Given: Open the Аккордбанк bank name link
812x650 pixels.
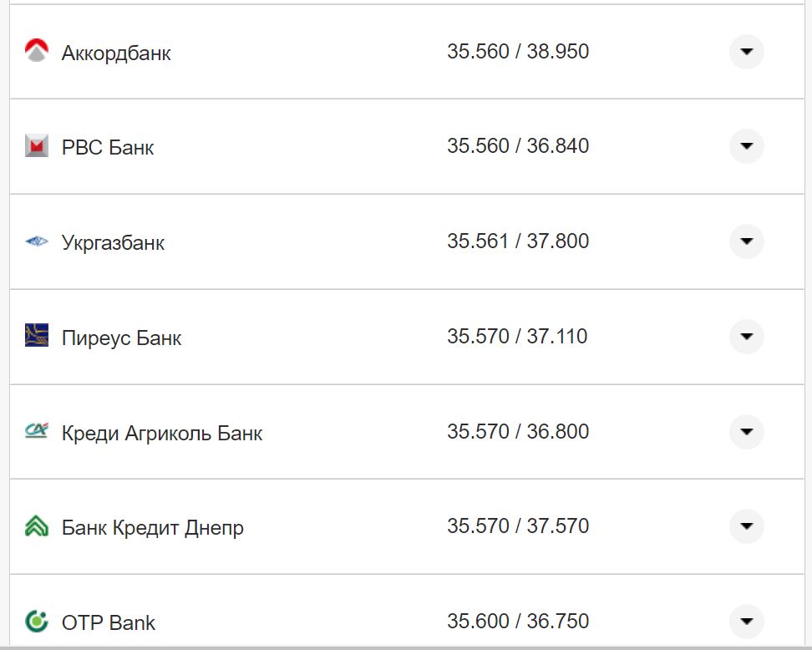Looking at the screenshot, I should 116,53.
